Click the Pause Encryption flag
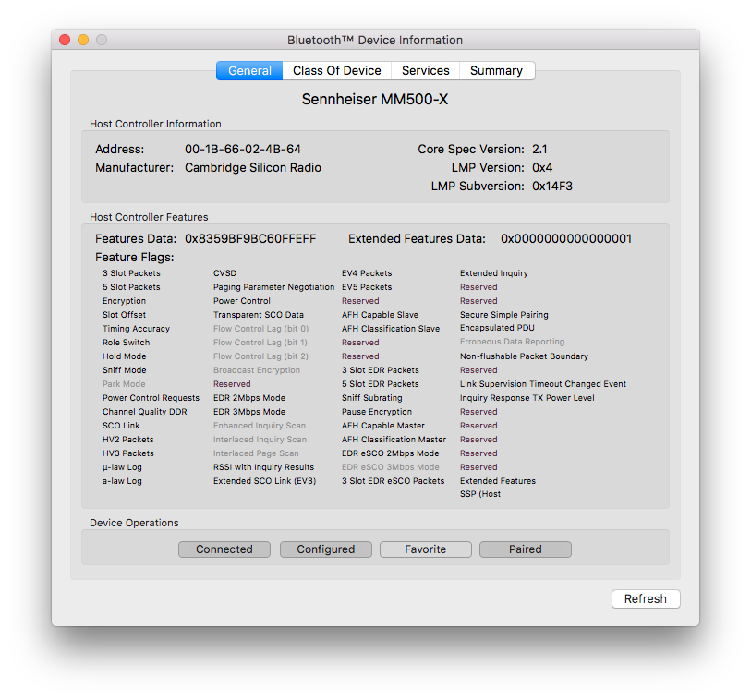The width and height of the screenshot is (751, 700). coord(377,412)
